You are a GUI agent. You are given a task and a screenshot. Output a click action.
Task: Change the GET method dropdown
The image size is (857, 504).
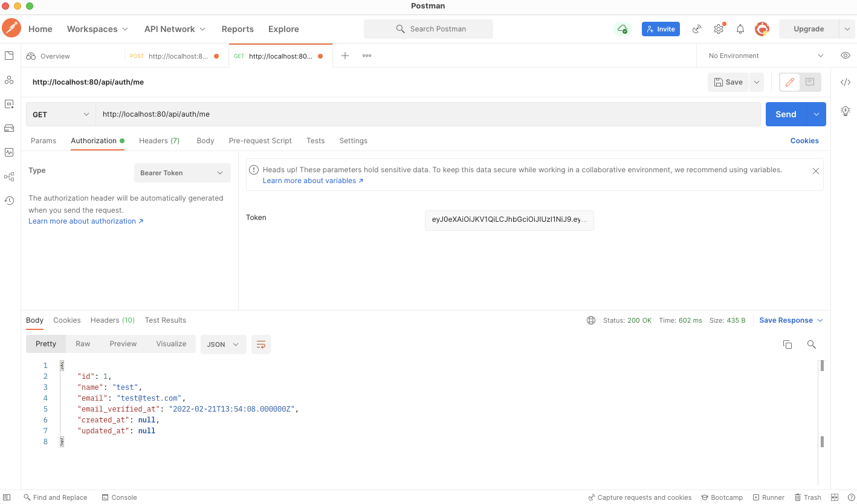coord(60,114)
